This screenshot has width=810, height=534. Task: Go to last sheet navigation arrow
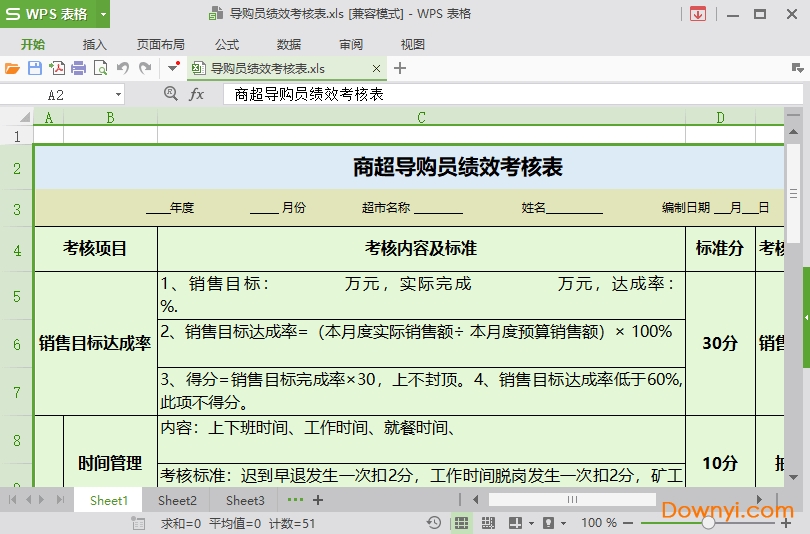tap(60, 499)
